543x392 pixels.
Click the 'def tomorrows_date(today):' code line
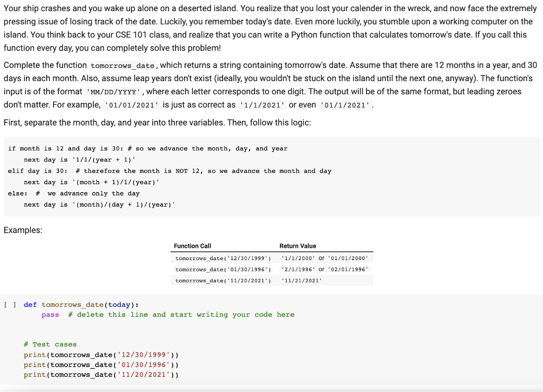pos(81,305)
